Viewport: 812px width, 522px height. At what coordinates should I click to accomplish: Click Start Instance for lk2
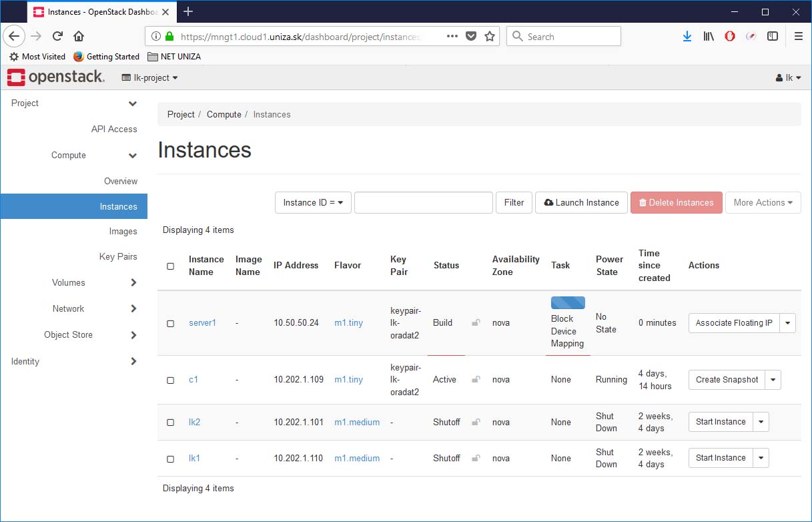point(721,422)
